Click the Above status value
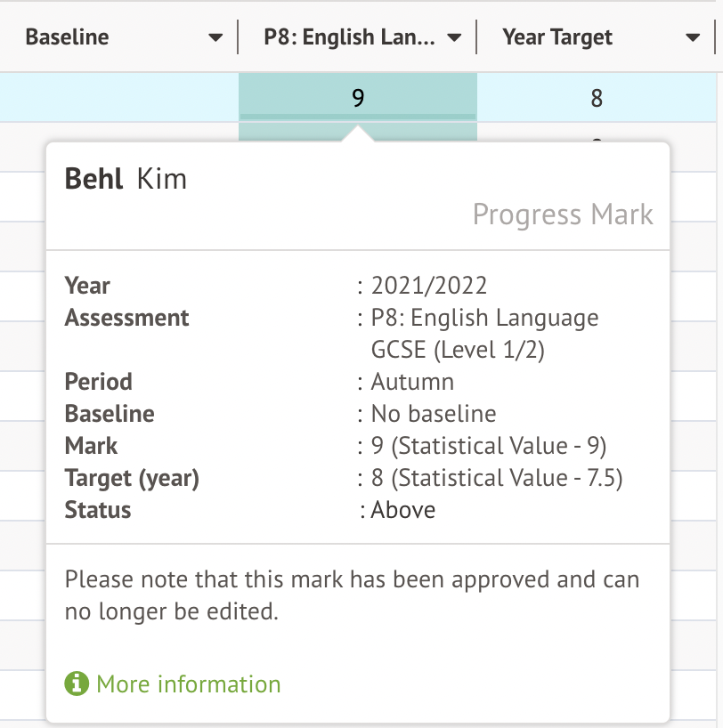This screenshot has width=723, height=728. coord(402,510)
